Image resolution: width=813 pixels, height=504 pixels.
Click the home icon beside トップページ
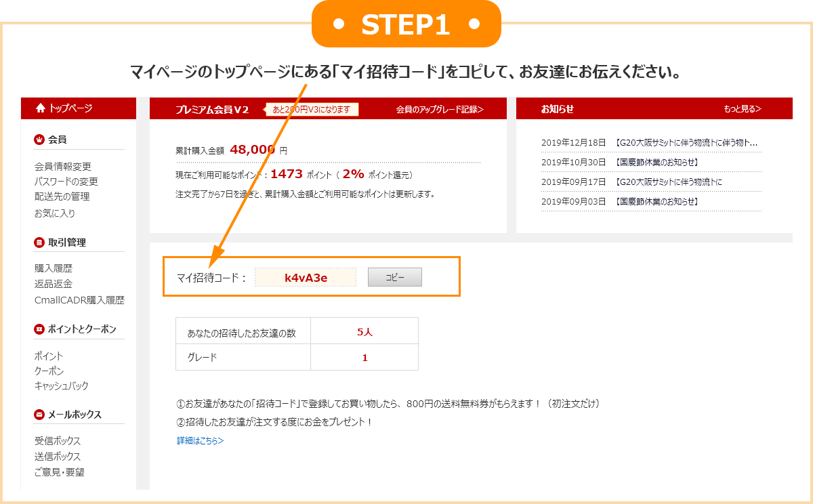pos(41,108)
